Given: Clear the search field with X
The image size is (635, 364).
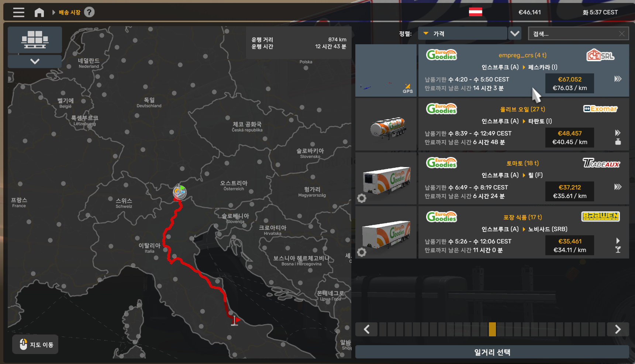Looking at the screenshot, I should (622, 34).
